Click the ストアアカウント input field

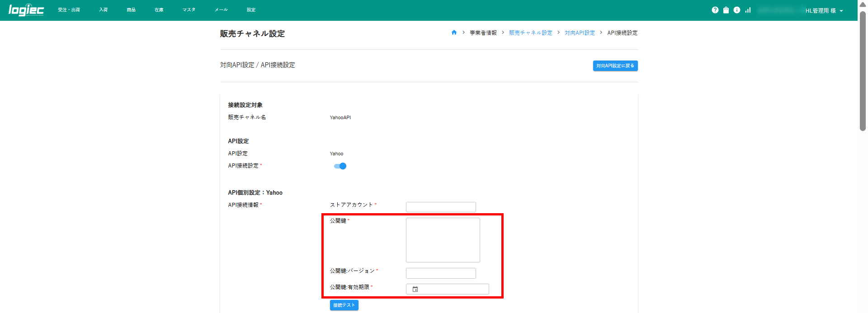[441, 207]
